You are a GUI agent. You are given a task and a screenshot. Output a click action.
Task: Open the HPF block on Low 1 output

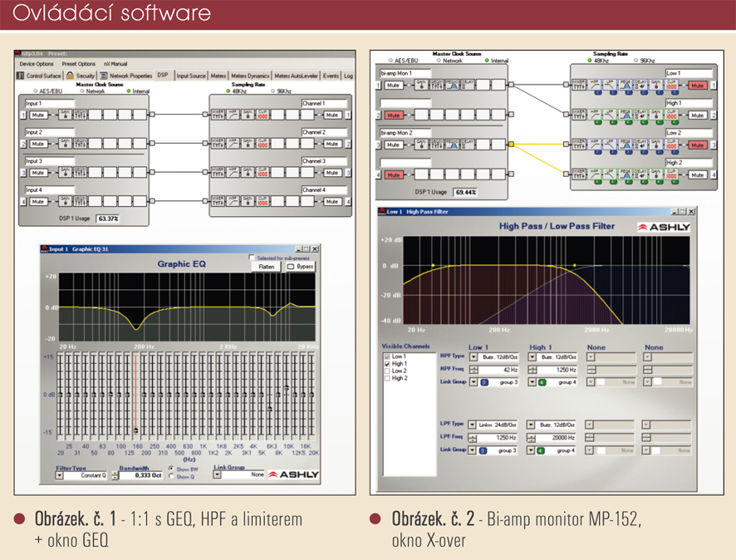[x=595, y=85]
